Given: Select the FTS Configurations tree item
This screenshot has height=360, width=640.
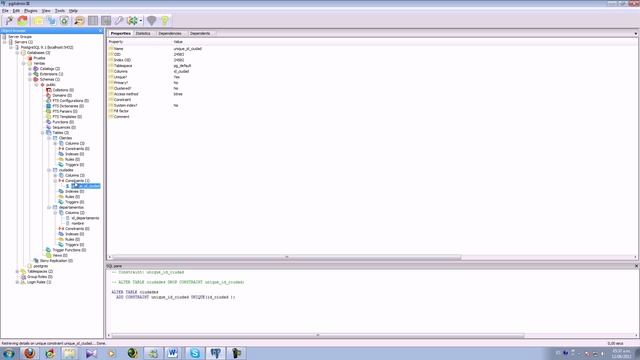Looking at the screenshot, I should tap(70, 100).
